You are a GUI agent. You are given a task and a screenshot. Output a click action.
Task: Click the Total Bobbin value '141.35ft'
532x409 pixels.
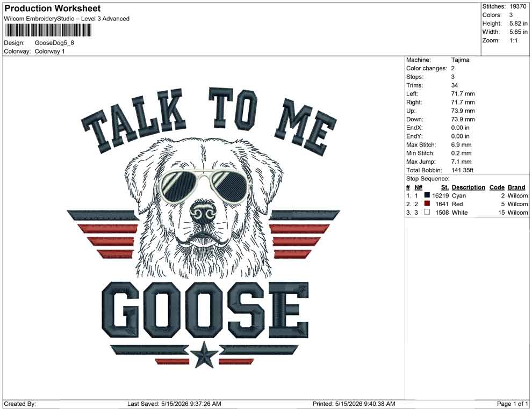[x=462, y=170]
